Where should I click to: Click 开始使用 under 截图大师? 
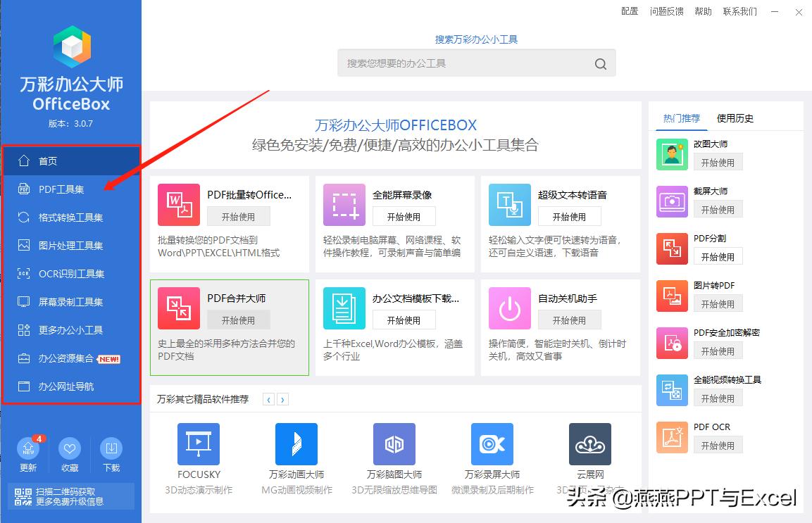718,208
